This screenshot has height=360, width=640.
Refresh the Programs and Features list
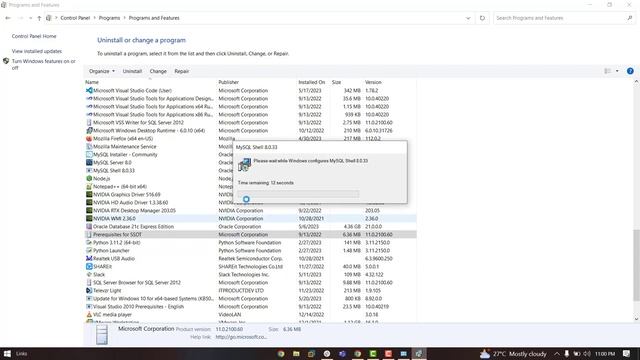(482, 18)
